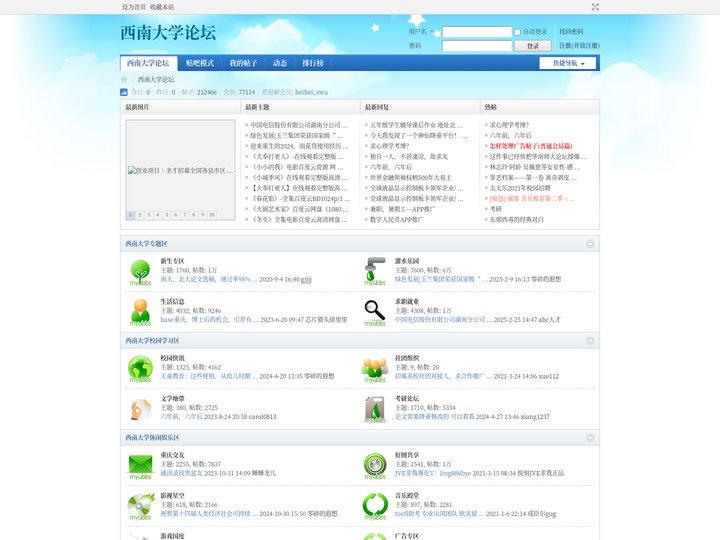The width and height of the screenshot is (720, 540).
Task: Open latest topic 中国电信股份有限公司湖南分公司
Action: (299, 125)
